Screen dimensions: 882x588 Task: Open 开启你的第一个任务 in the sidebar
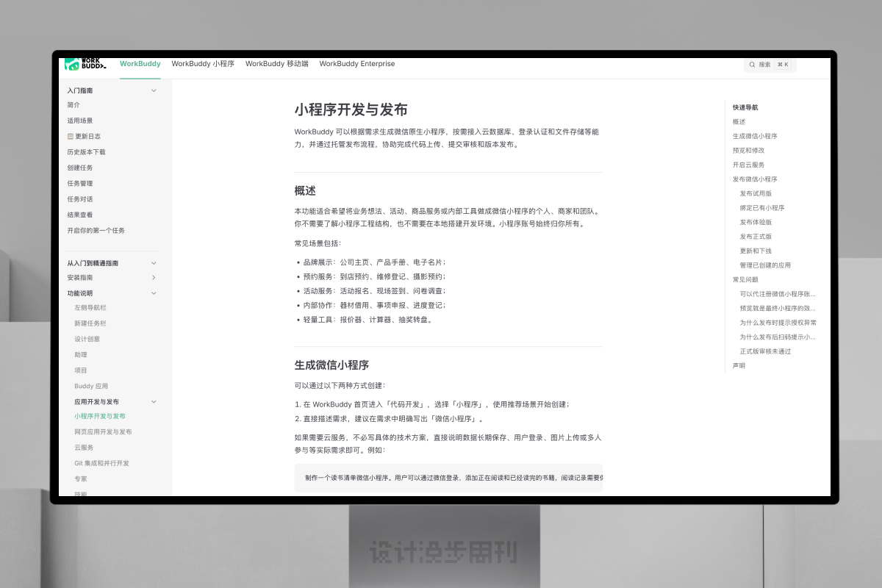(x=96, y=231)
